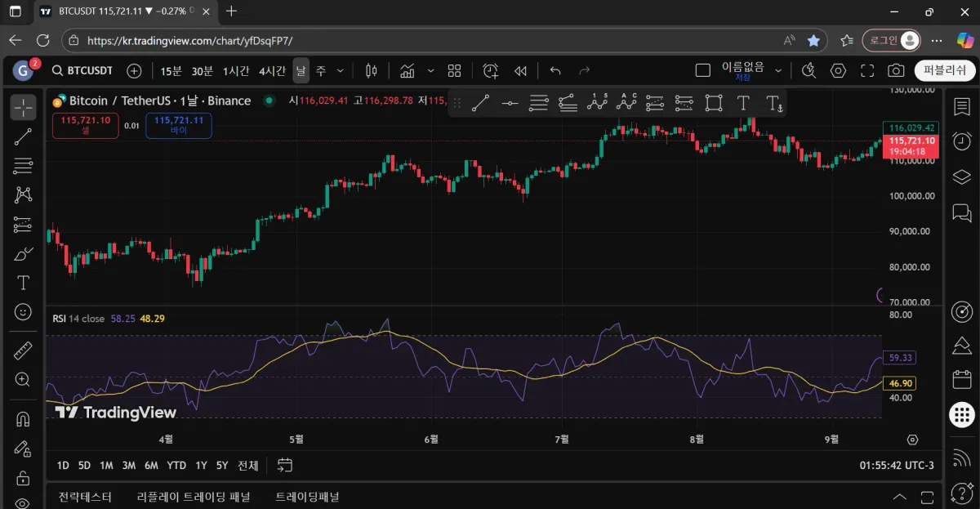Toggle fullscreen mode for the chart
Viewport: 980px width, 509px height.
(x=867, y=71)
